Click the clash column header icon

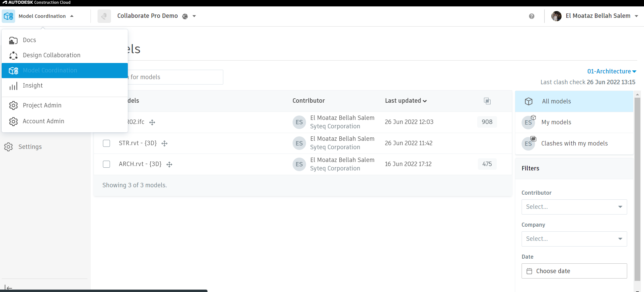pos(487,101)
